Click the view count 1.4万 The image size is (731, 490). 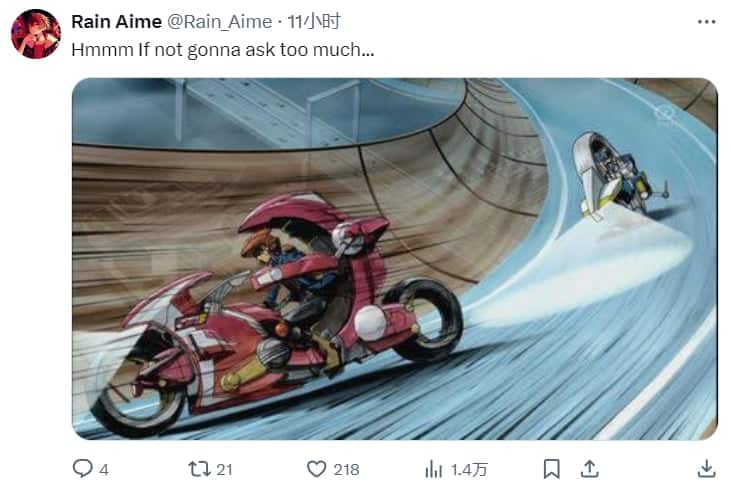coord(469,469)
